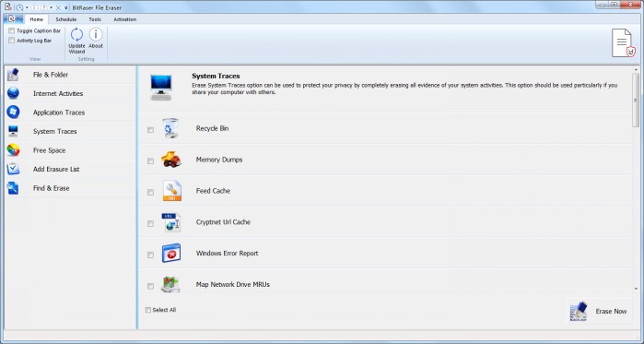Open the Customize Quick Access Toolbar arrow
This screenshot has width=644, height=344.
65,7
